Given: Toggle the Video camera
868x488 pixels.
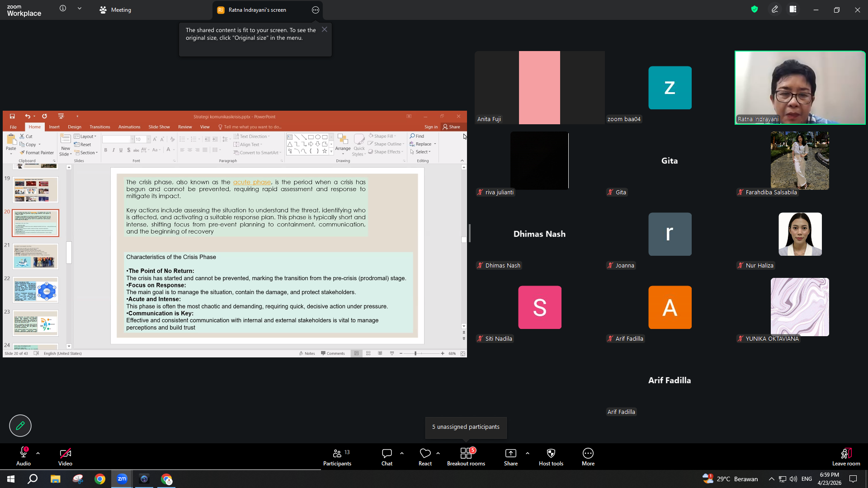Looking at the screenshot, I should (65, 457).
